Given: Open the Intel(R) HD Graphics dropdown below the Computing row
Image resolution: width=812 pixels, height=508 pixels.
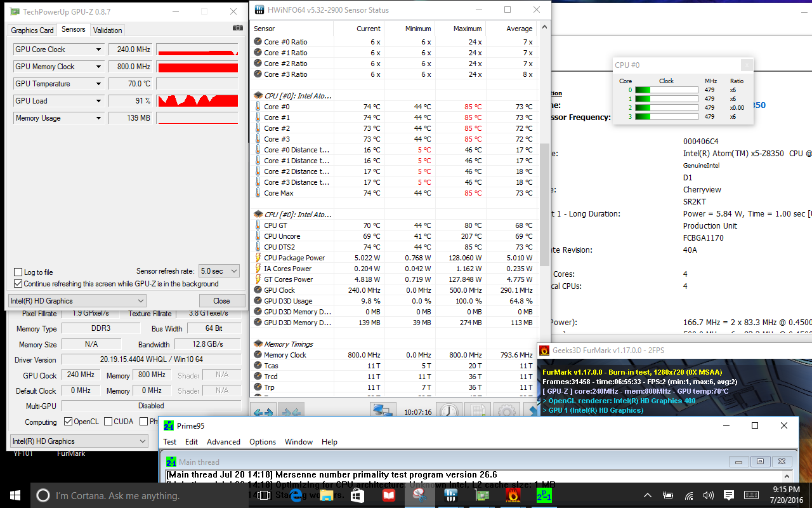Looking at the screenshot, I should (x=79, y=441).
